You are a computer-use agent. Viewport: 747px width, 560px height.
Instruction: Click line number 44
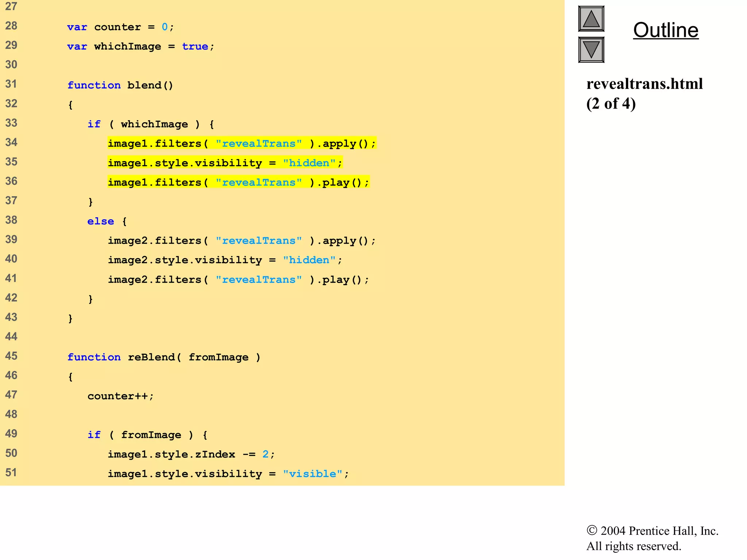11,337
